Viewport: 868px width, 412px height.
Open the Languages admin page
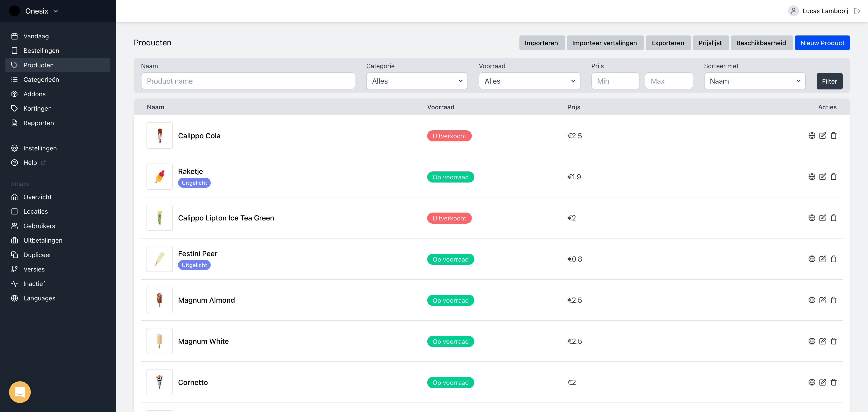coord(39,298)
